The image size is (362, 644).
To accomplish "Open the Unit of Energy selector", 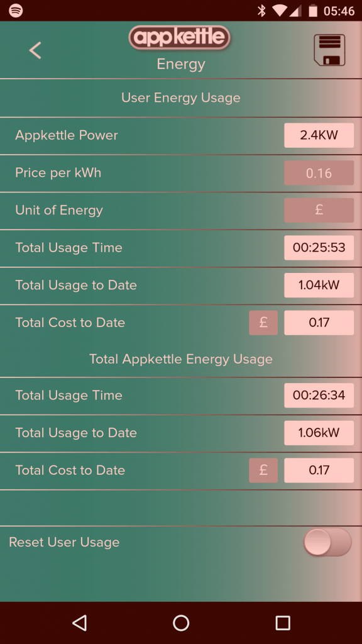I will pos(319,210).
